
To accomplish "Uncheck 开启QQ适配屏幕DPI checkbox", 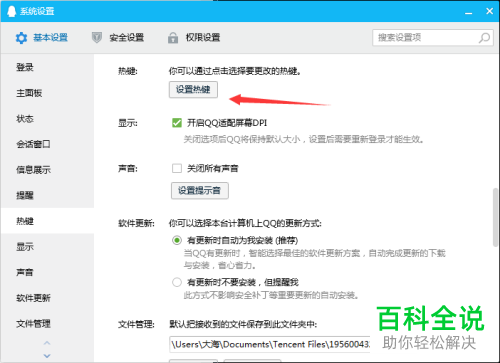I will [177, 123].
